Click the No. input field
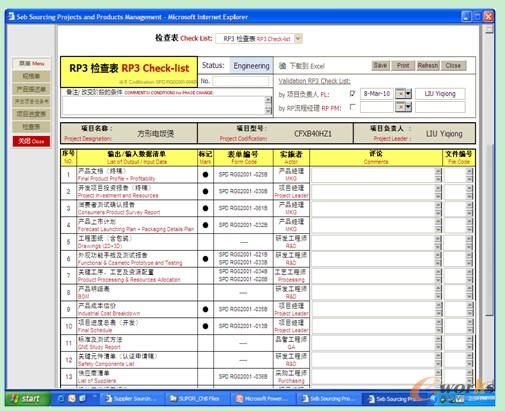Image resolution: width=505 pixels, height=411 pixels. tap(240, 81)
